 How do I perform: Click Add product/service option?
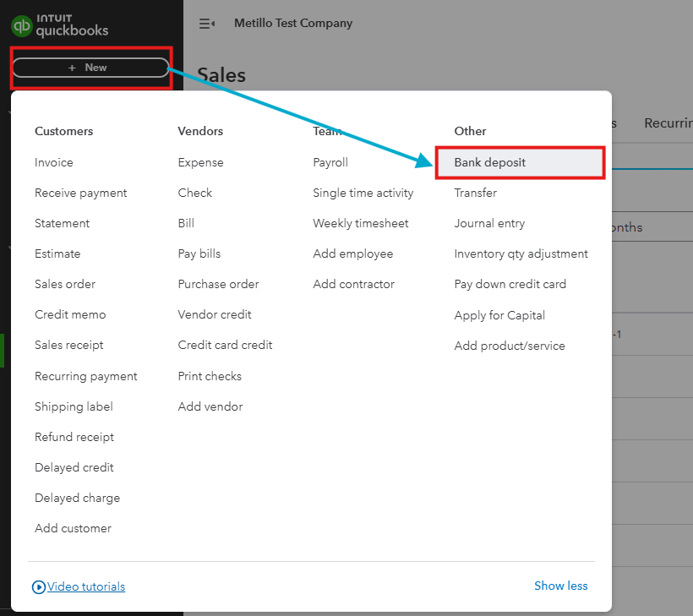[x=510, y=346]
